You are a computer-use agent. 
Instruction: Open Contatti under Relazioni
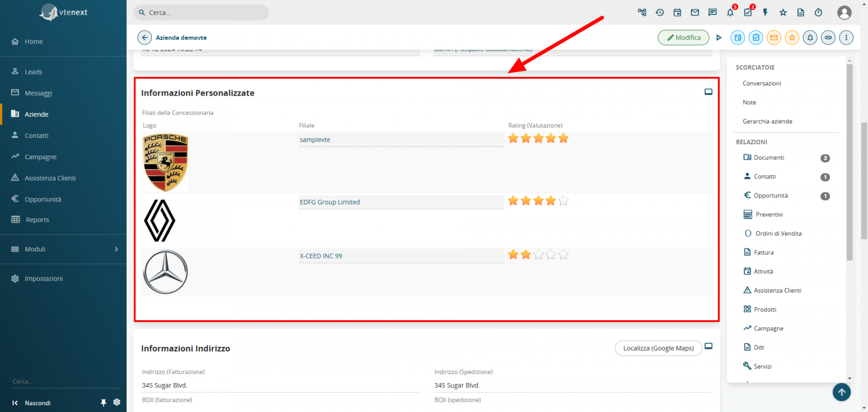(x=765, y=177)
